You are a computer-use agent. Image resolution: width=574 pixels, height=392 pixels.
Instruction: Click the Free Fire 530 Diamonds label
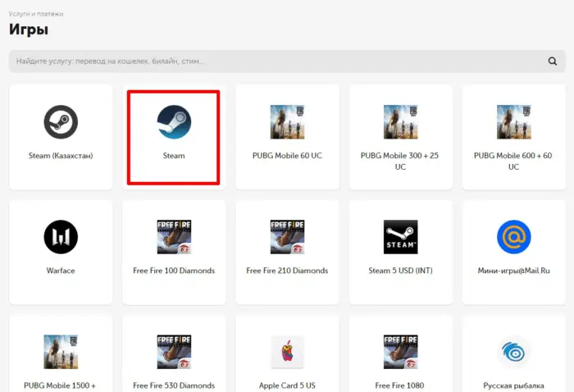click(x=174, y=385)
